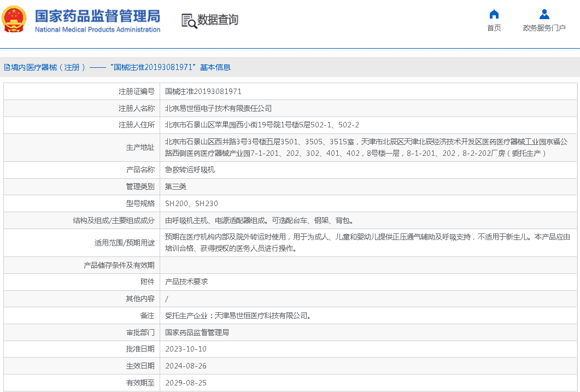Select the 结构及组成/主要组成成分 row label
580x392 pixels.
click(x=114, y=220)
